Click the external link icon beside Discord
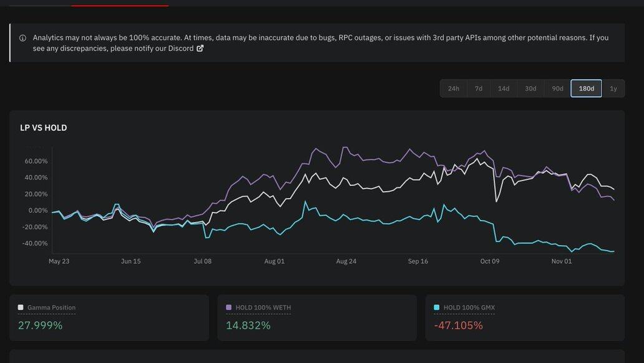Screen dimensions: 644x363 (x=200, y=49)
